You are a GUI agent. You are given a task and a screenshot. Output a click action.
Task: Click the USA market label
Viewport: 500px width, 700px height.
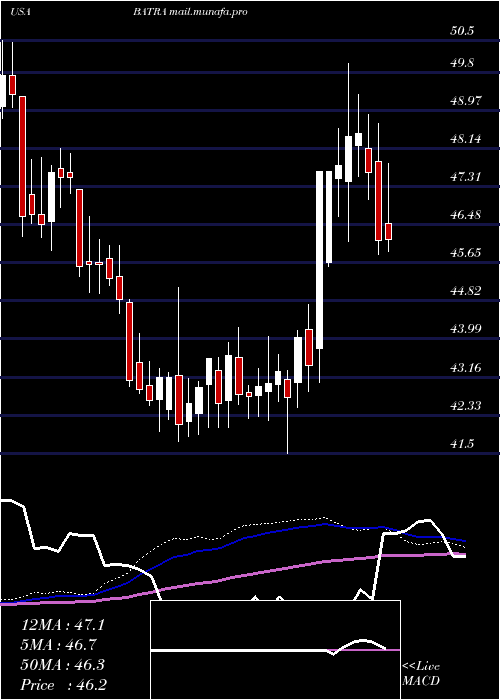point(20,12)
